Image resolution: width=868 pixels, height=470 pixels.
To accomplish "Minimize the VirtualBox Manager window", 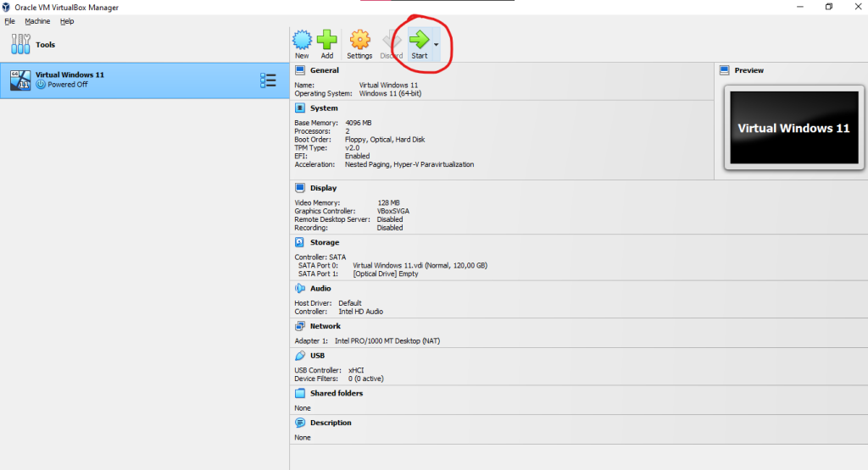I will (800, 7).
